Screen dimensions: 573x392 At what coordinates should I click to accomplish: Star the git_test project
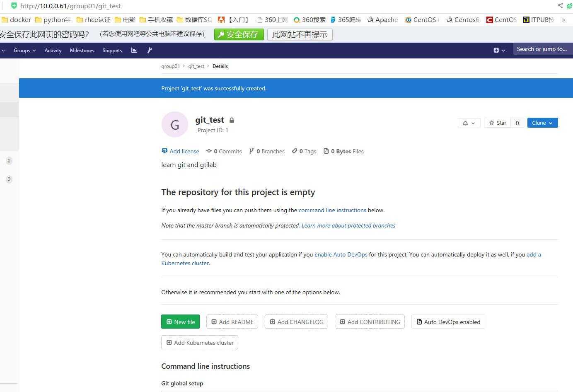pyautogui.click(x=498, y=123)
